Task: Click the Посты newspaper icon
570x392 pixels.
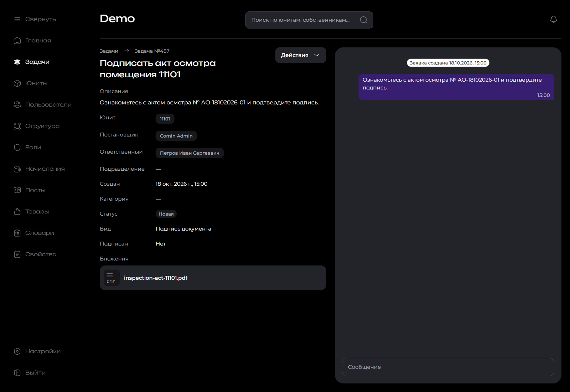Action: point(17,190)
